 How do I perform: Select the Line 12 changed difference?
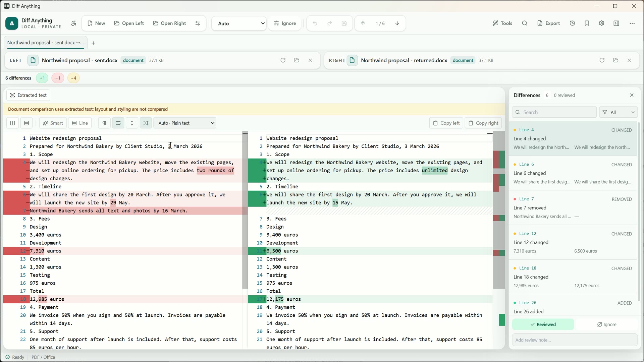pos(573,242)
